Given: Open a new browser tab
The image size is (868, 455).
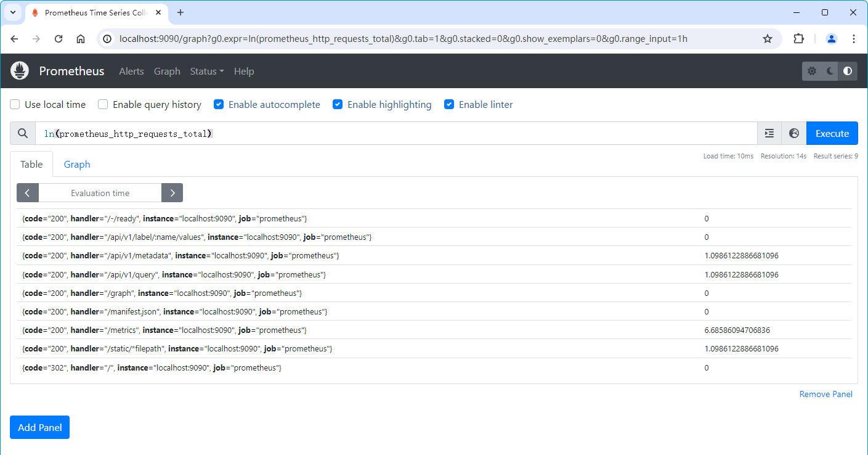Looking at the screenshot, I should 180,12.
